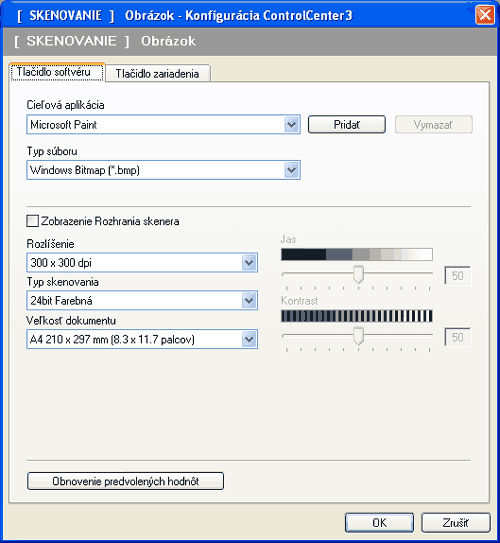Click the Kontrast slider handle
Image resolution: width=500 pixels, height=543 pixels.
(359, 336)
